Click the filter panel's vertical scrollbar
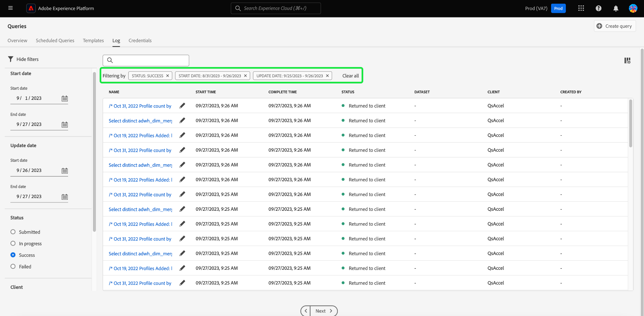 coord(94,152)
